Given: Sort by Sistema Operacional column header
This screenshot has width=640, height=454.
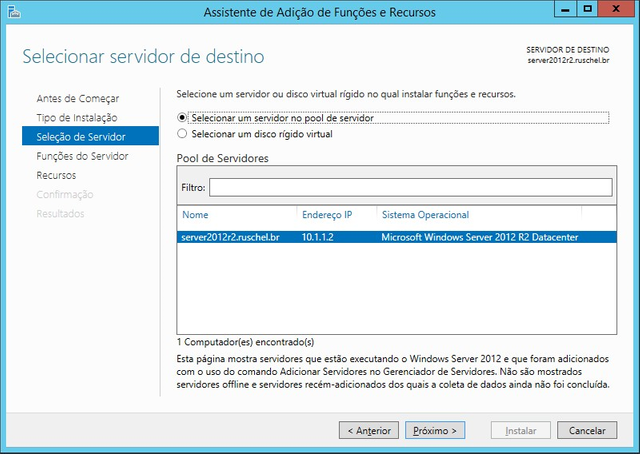Looking at the screenshot, I should coord(425,215).
